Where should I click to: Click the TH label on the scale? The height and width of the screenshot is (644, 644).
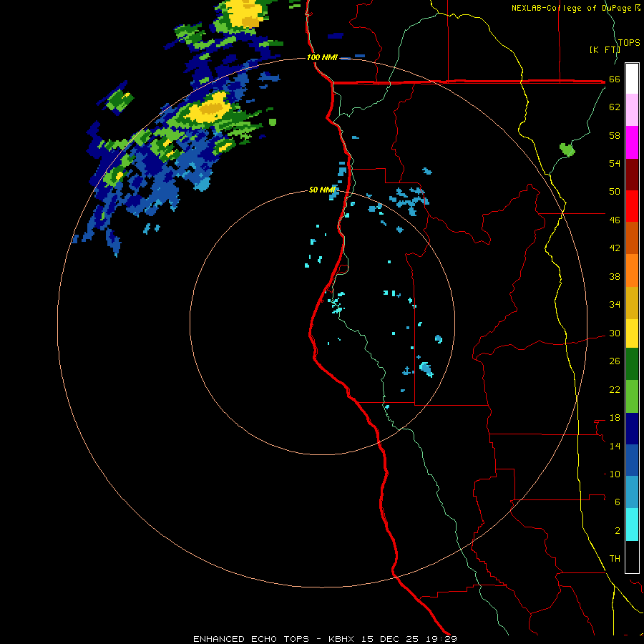click(615, 559)
